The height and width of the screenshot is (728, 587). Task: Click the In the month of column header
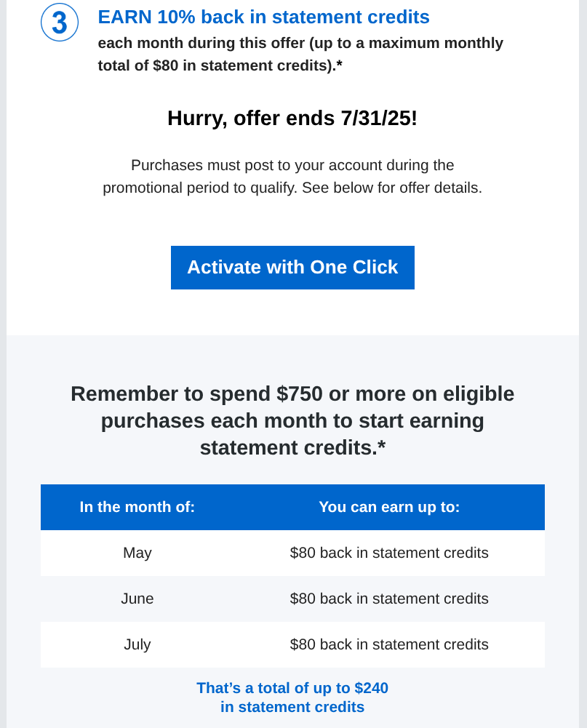(137, 507)
